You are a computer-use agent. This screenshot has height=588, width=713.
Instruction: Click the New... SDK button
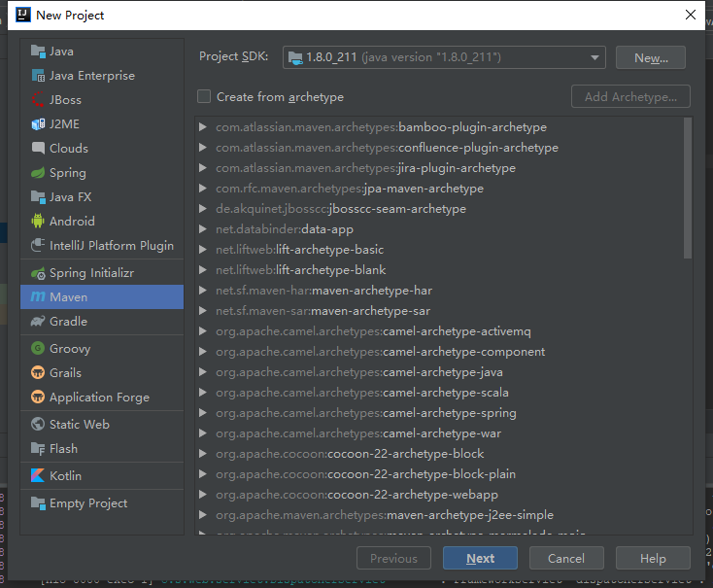pyautogui.click(x=651, y=57)
